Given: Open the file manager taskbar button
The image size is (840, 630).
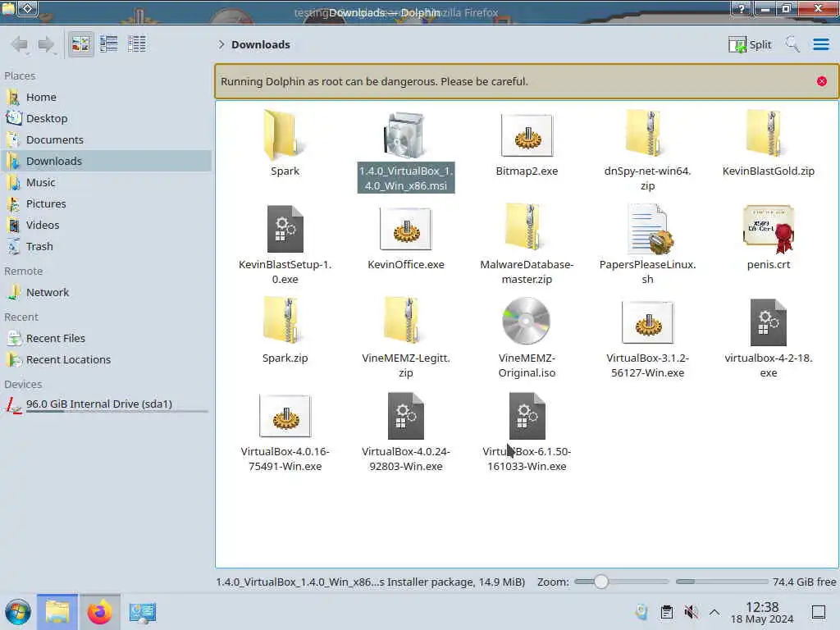Looking at the screenshot, I should pos(57,612).
